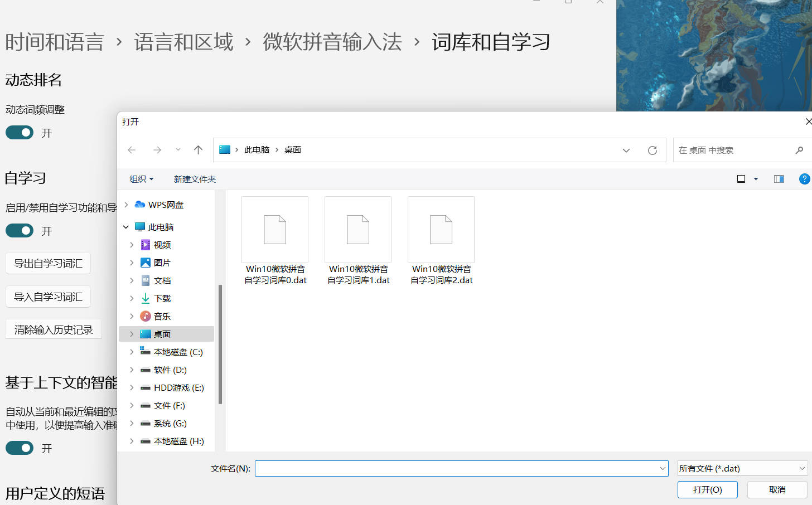
Task: Toggle the context-based smart input switch off
Action: tap(19, 448)
